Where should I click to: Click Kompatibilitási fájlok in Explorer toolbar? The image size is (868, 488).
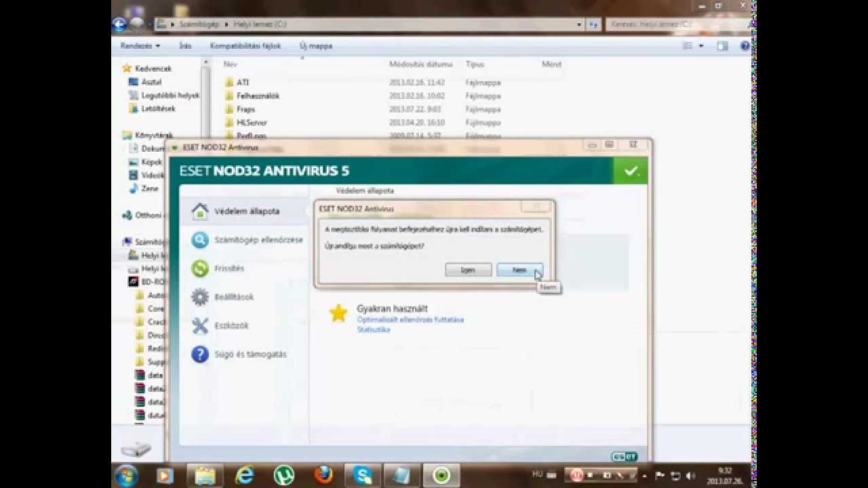click(245, 46)
